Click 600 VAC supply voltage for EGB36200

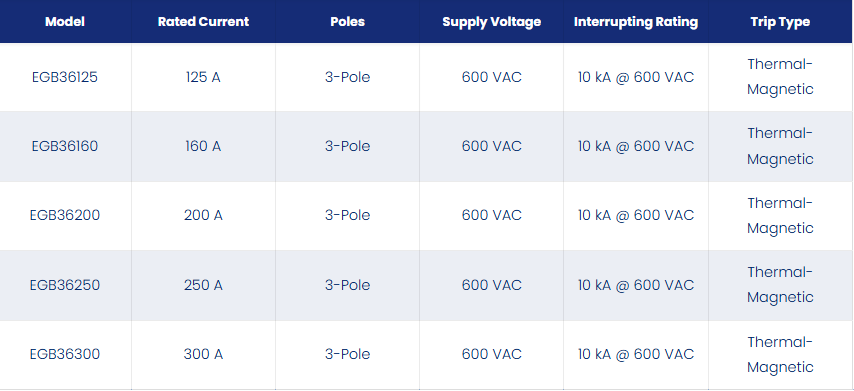click(492, 216)
